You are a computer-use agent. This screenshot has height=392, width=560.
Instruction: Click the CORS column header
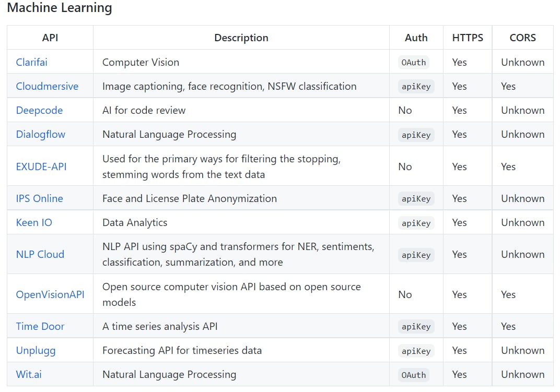522,38
